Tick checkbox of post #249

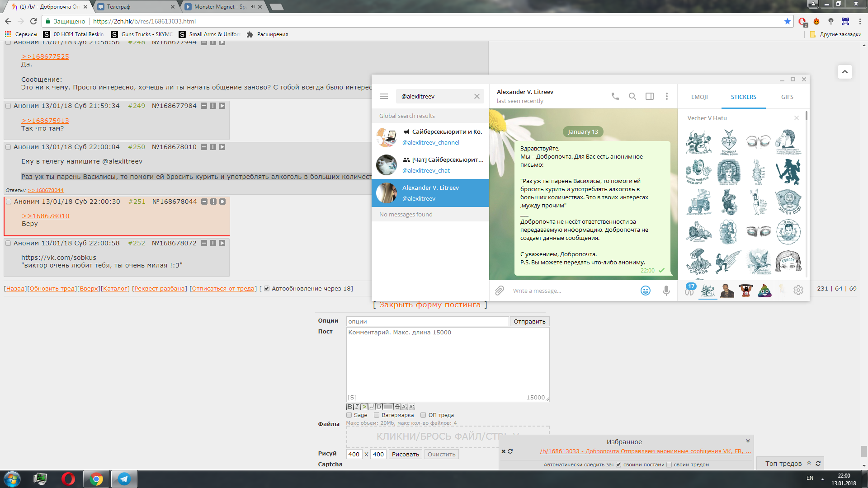[8, 106]
